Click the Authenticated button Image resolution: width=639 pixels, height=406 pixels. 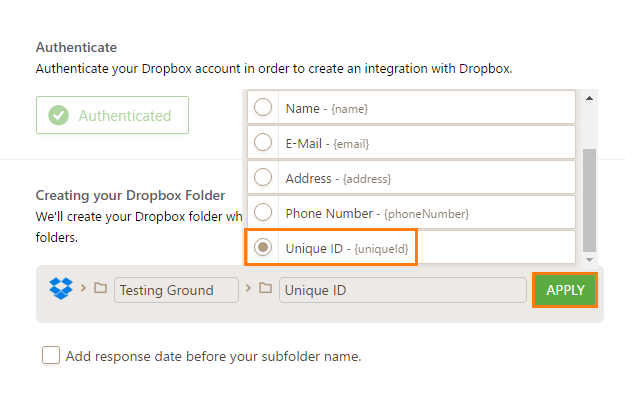tap(112, 115)
